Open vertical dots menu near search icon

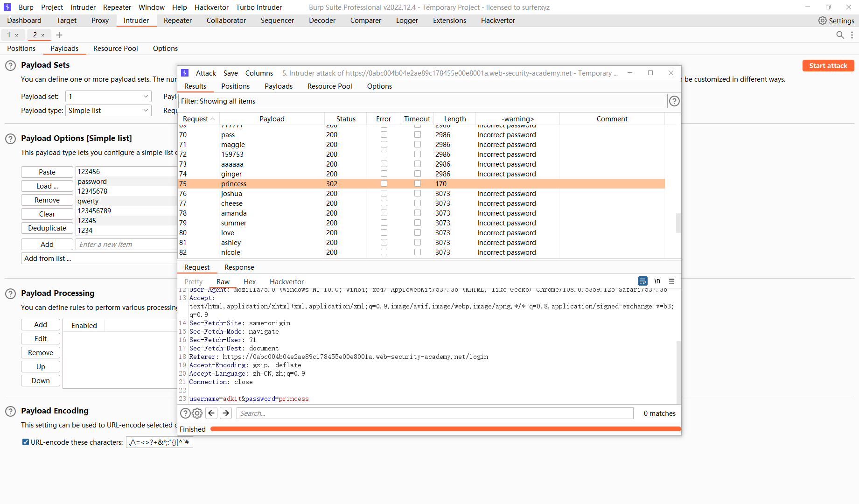852,35
